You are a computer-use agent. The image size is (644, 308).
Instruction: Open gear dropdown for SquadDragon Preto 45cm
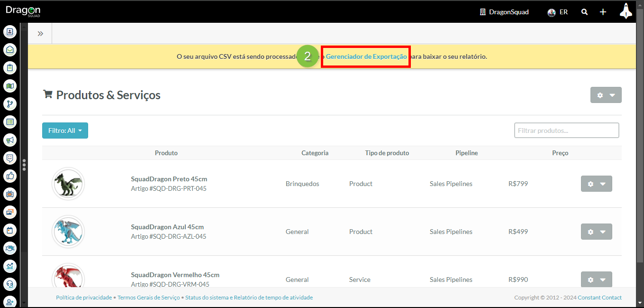click(x=596, y=184)
